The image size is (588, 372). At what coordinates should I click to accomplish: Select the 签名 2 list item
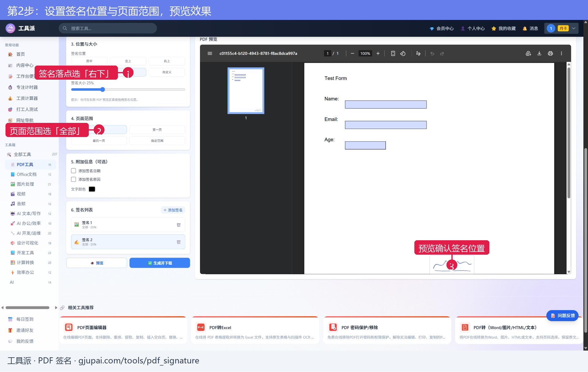pyautogui.click(x=128, y=242)
